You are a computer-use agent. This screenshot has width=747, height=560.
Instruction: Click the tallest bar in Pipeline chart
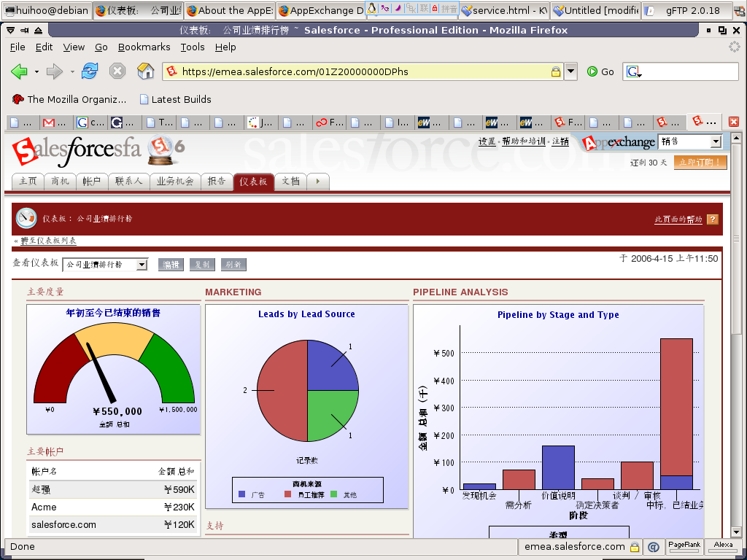click(676, 413)
